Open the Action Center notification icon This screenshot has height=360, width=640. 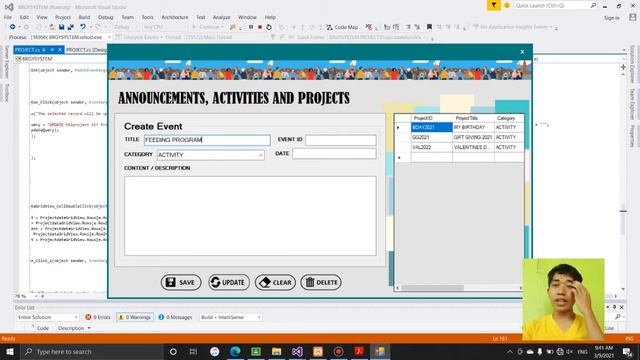tap(627, 351)
